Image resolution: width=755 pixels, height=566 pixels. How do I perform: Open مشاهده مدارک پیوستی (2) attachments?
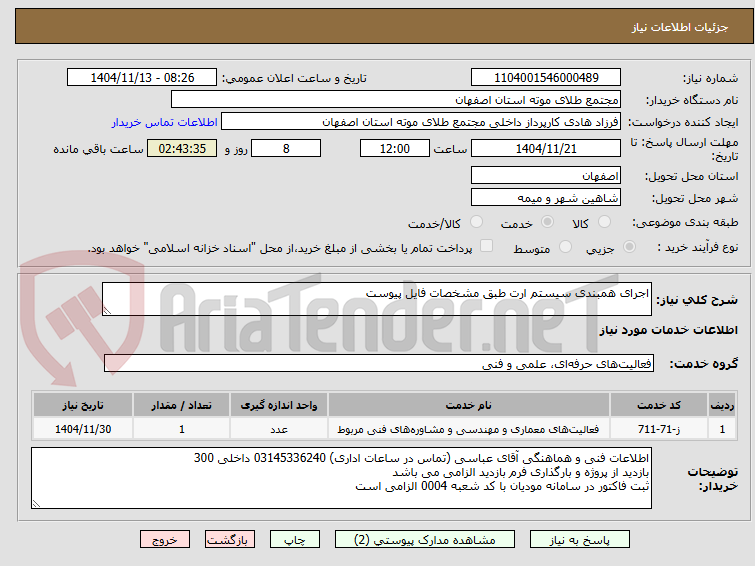425,540
